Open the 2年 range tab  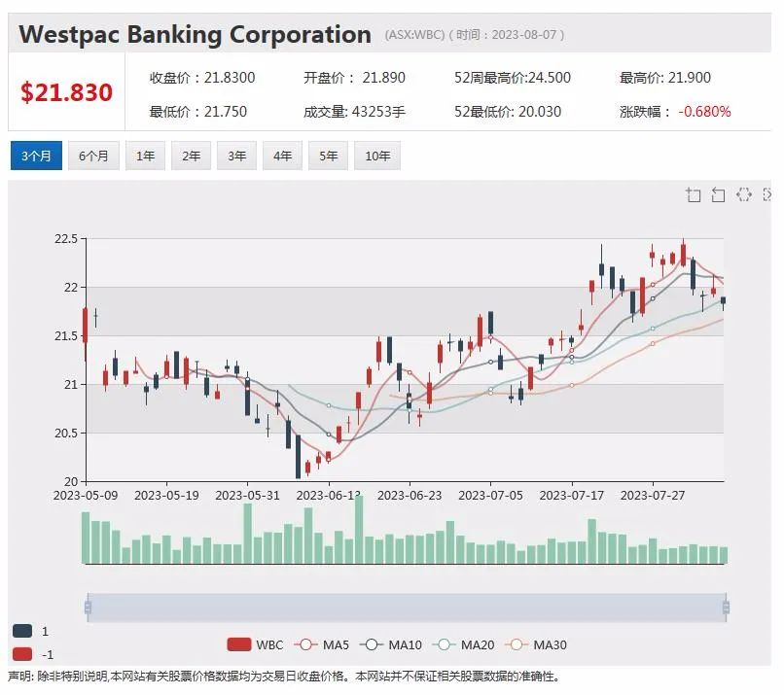pyautogui.click(x=191, y=156)
